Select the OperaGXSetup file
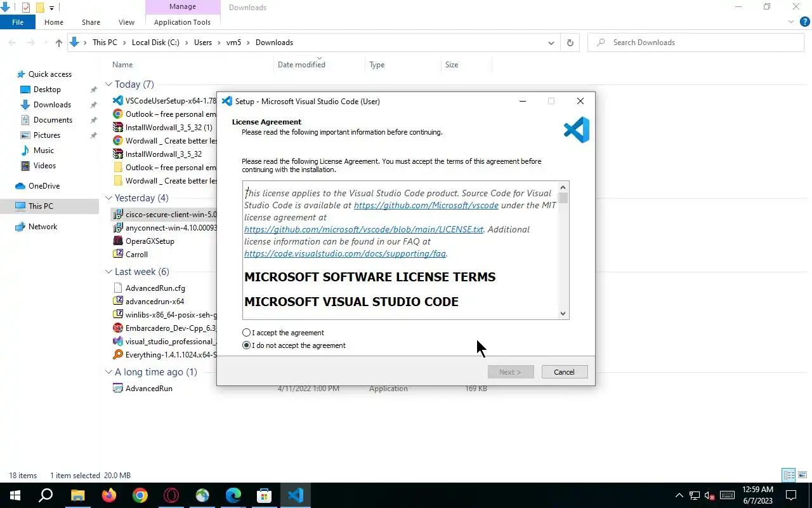Viewport: 812px width, 508px height. pos(150,241)
